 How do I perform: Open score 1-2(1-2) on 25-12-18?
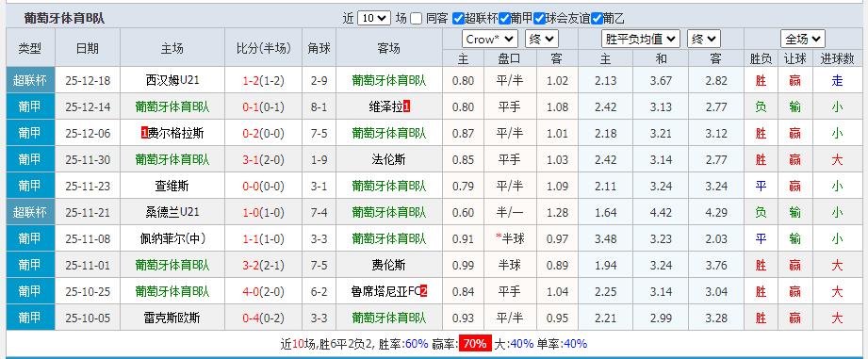(264, 81)
